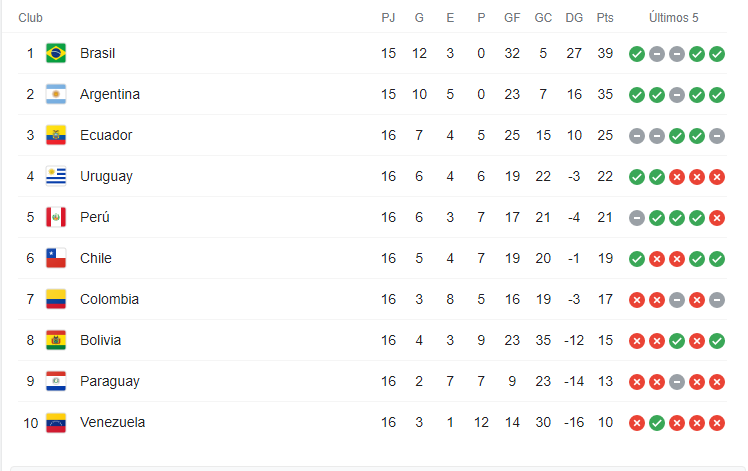Screen dimensions: 748x471
Task: Click Venezuela's only green win indicator
Action: [657, 423]
